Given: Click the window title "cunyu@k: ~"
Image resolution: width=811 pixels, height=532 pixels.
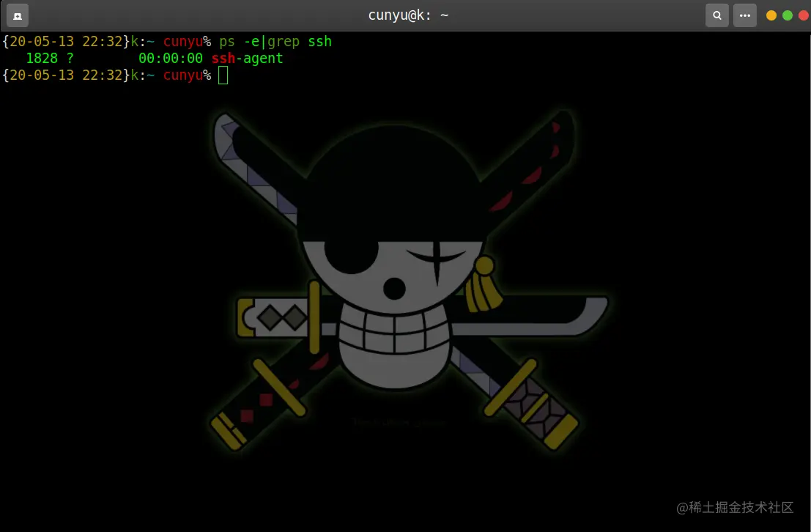Looking at the screenshot, I should (408, 15).
